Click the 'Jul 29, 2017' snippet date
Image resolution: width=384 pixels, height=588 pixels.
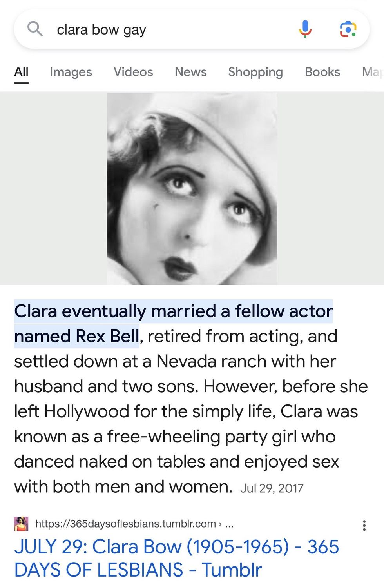[272, 488]
